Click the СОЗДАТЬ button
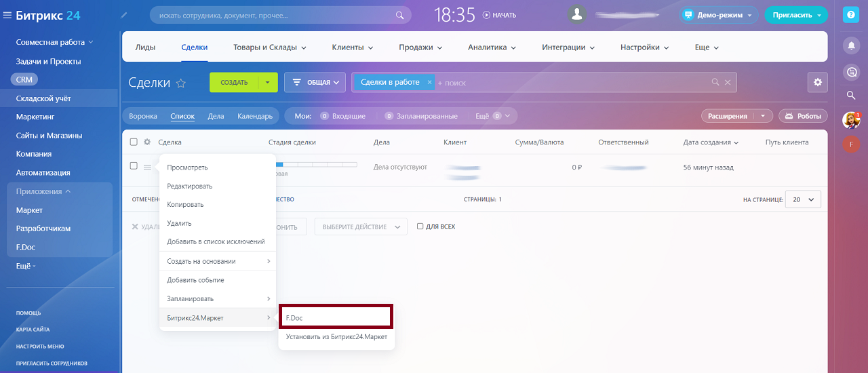This screenshot has width=868, height=373. coord(235,82)
